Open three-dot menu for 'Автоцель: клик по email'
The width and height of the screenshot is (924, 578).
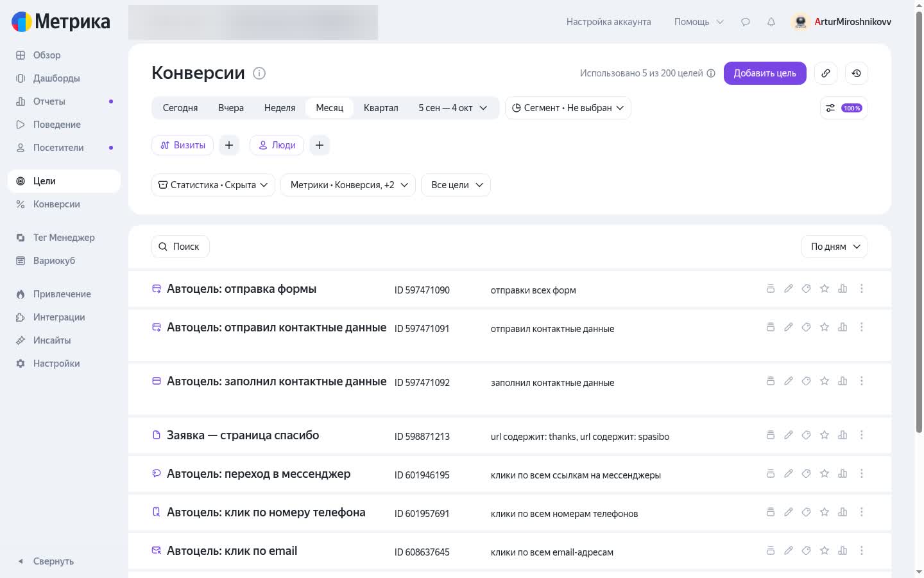[862, 551]
